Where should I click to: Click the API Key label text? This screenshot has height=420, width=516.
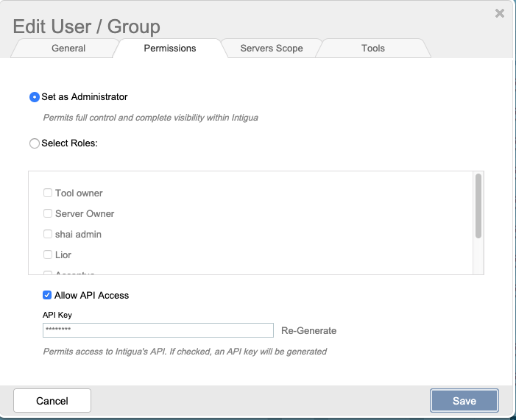57,315
